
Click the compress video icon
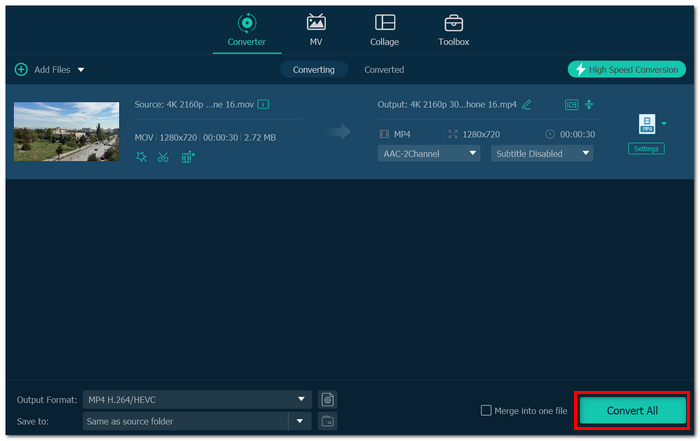[589, 104]
